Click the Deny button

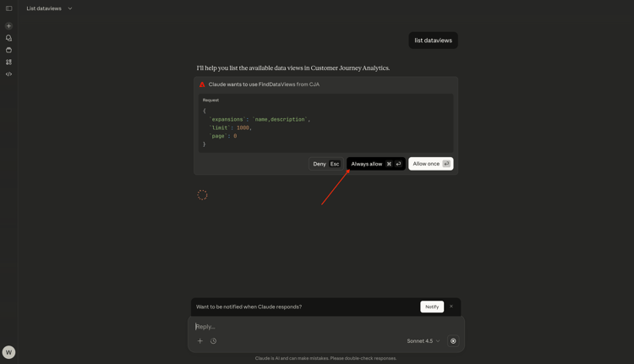click(x=326, y=164)
